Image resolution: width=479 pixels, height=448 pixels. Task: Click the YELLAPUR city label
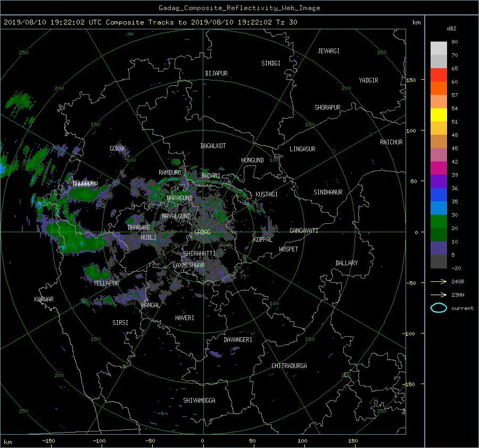(x=106, y=283)
